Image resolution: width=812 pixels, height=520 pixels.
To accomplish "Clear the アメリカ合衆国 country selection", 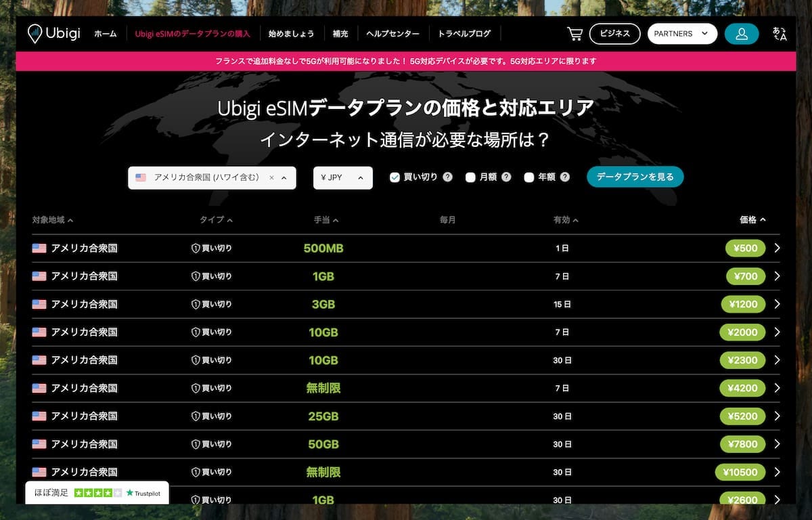I will coord(271,178).
